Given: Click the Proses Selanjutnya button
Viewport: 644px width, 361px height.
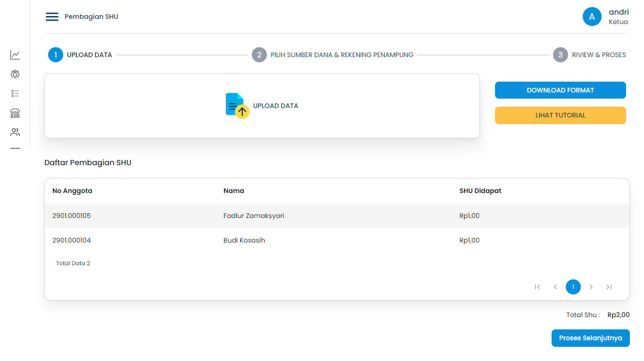Looking at the screenshot, I should tap(590, 338).
